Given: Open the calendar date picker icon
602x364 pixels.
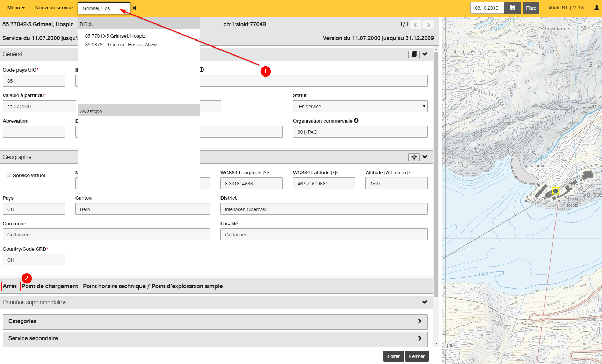Looking at the screenshot, I should (512, 8).
